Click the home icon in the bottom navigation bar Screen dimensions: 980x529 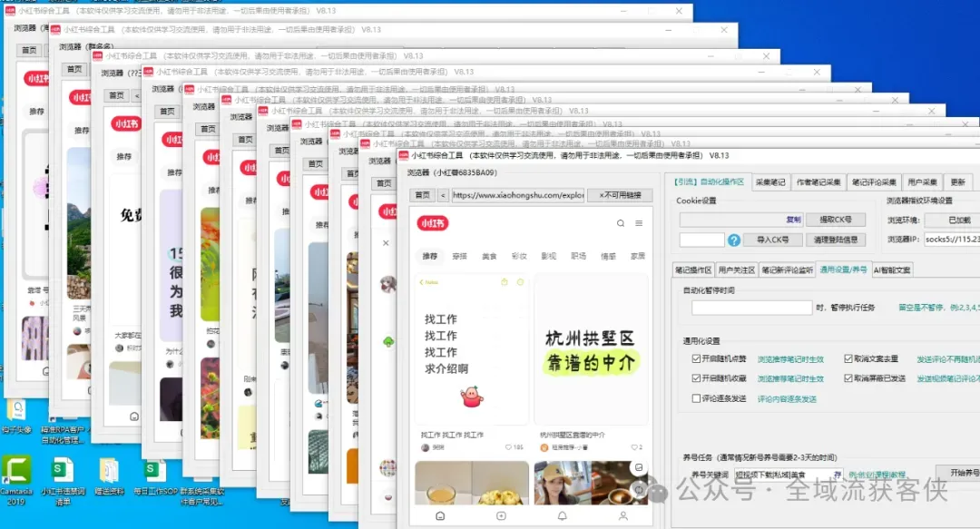[x=440, y=516]
